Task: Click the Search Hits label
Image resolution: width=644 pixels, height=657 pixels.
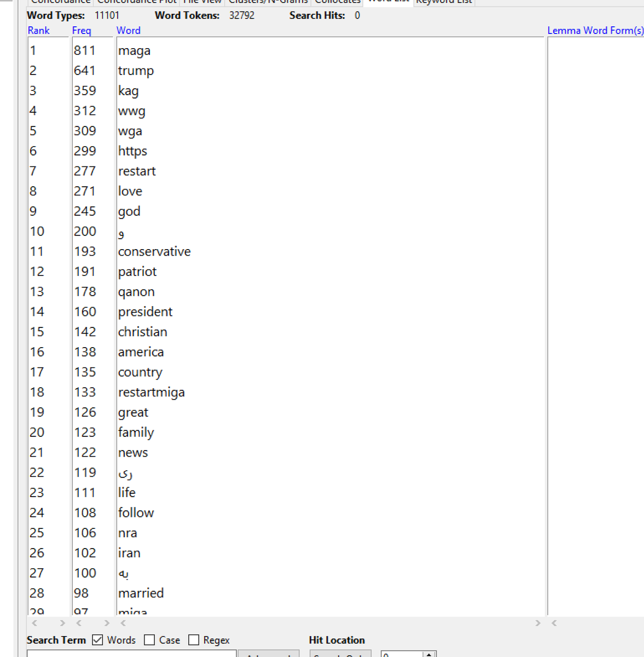Action: [x=317, y=15]
